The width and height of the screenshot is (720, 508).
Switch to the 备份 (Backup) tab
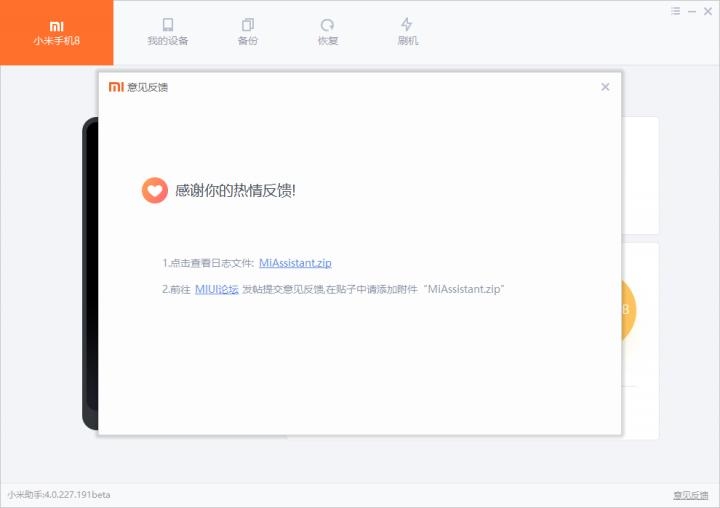(248, 32)
